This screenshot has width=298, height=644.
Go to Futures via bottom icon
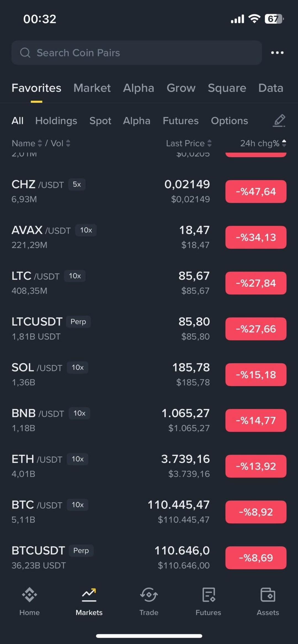click(x=208, y=595)
